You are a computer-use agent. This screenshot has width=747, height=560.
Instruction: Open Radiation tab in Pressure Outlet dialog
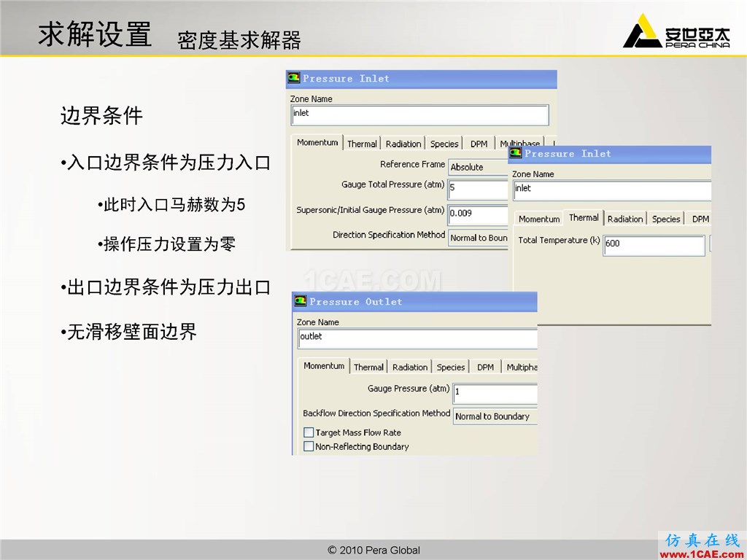[x=410, y=367]
